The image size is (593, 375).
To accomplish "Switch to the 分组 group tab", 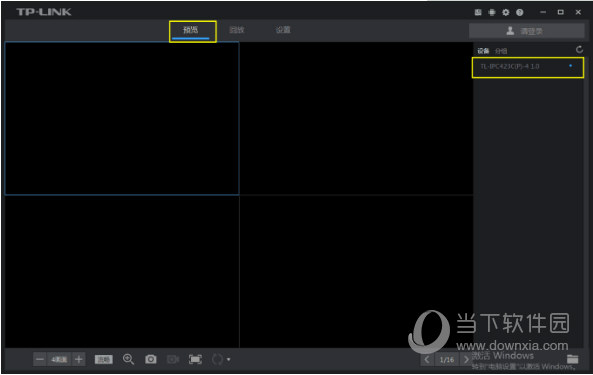I will pos(501,51).
